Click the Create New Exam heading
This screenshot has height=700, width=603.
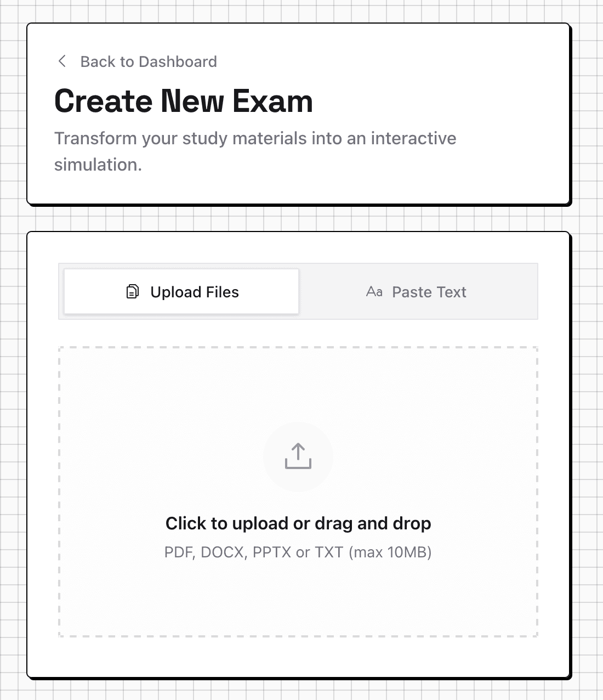(x=184, y=101)
